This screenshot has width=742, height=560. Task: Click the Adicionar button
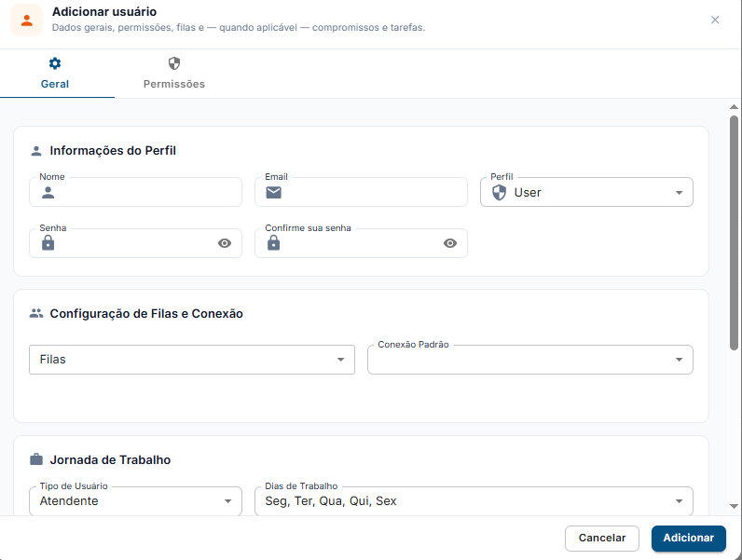coord(689,539)
